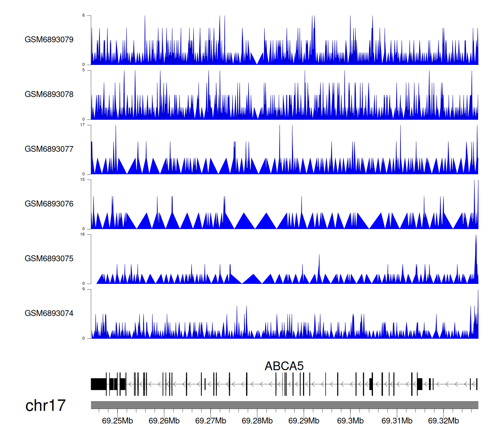This screenshot has width=504, height=444.
Task: Select the 69.25Mb axis position label
Action: click(x=117, y=421)
